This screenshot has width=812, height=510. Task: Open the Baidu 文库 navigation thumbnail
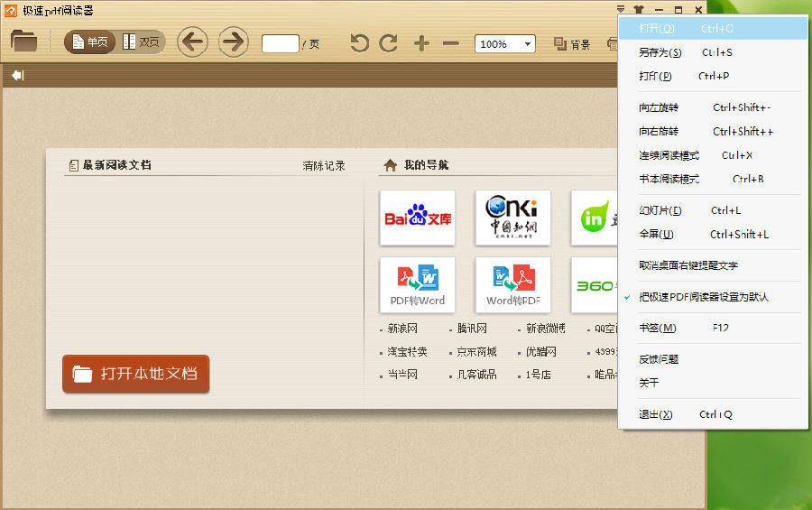418,218
